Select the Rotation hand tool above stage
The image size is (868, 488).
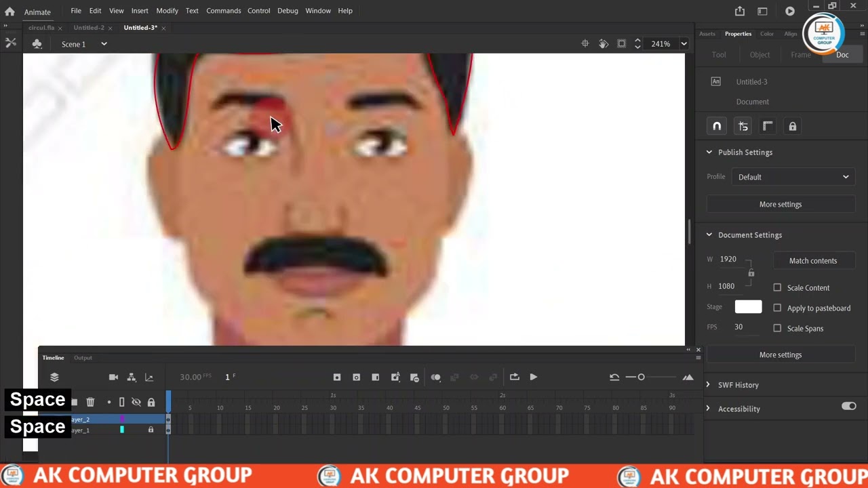pyautogui.click(x=604, y=43)
